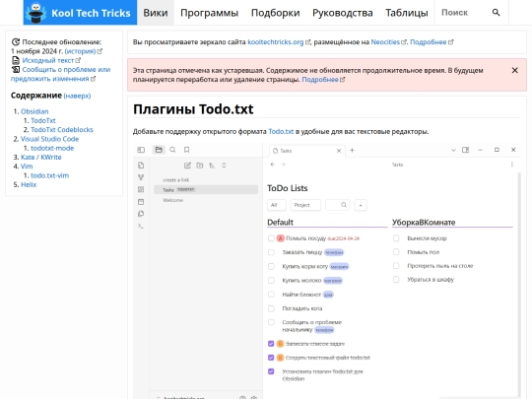
Task: Open the tab list dropdown chevron
Action: 453,150
